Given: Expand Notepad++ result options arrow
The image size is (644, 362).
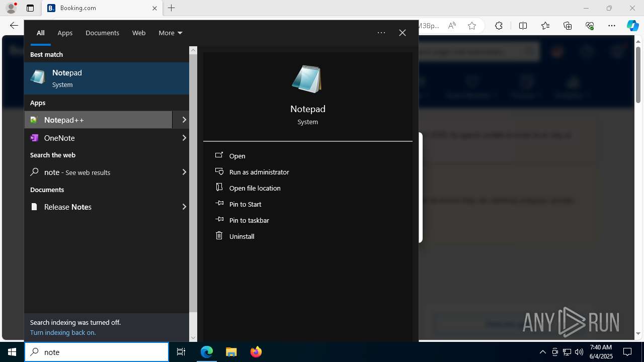Looking at the screenshot, I should (184, 120).
